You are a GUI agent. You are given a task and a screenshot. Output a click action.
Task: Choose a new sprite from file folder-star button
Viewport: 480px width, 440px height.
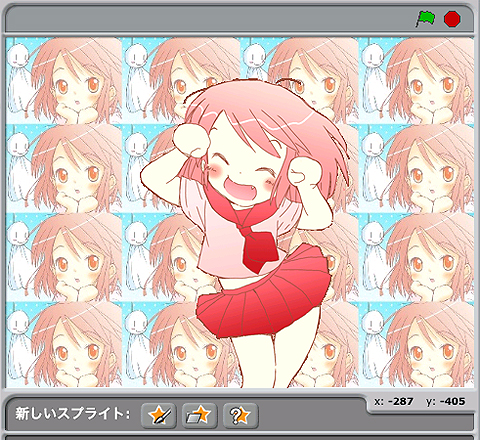(x=200, y=415)
